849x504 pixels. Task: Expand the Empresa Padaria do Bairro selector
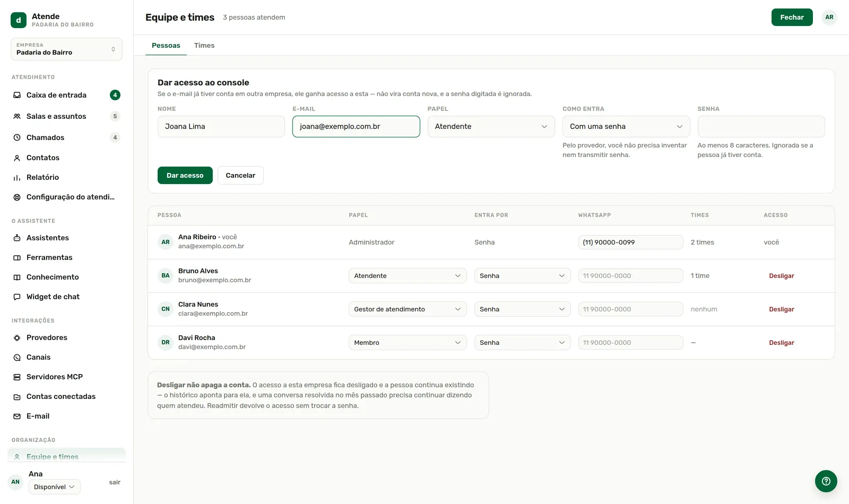tap(66, 49)
